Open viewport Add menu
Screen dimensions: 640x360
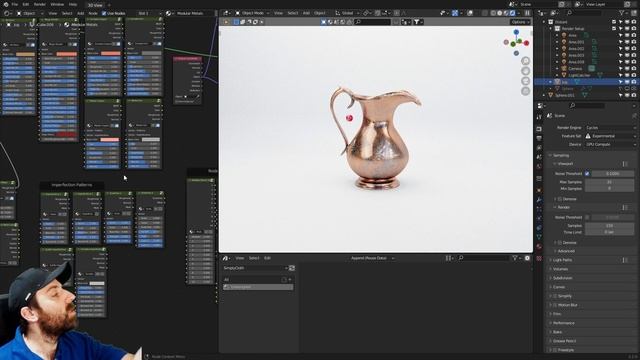click(x=306, y=13)
